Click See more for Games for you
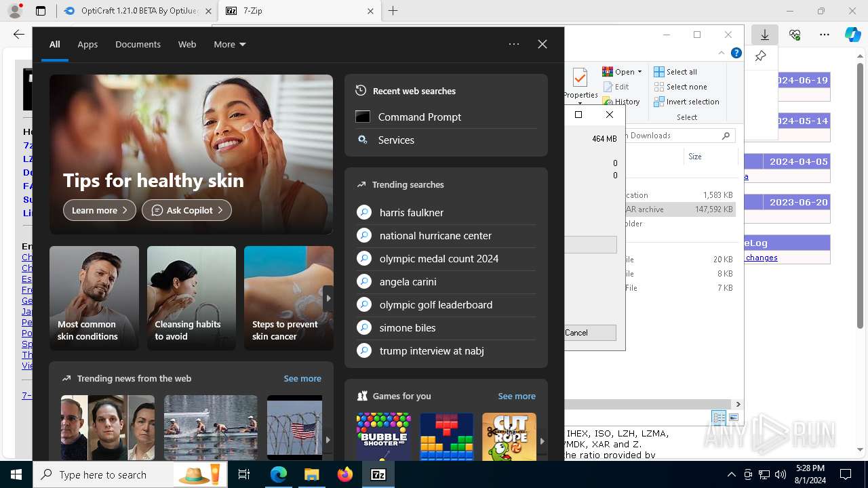This screenshot has width=868, height=488. tap(517, 396)
